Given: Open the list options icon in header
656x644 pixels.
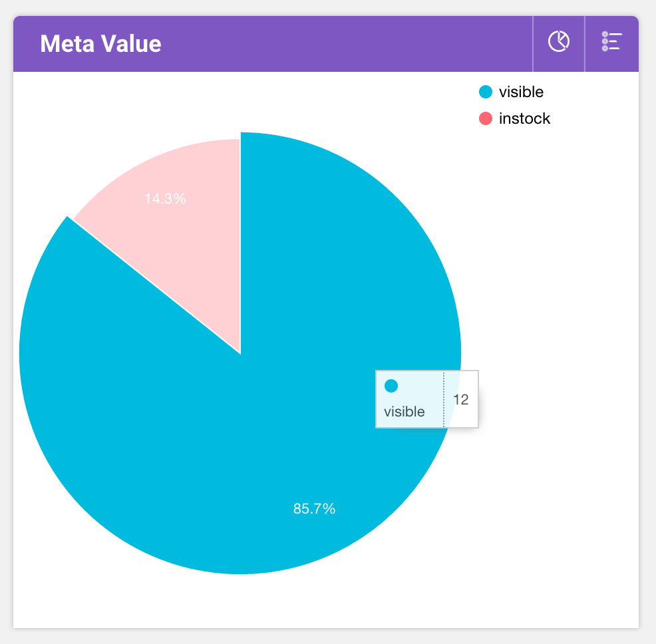Looking at the screenshot, I should click(611, 42).
